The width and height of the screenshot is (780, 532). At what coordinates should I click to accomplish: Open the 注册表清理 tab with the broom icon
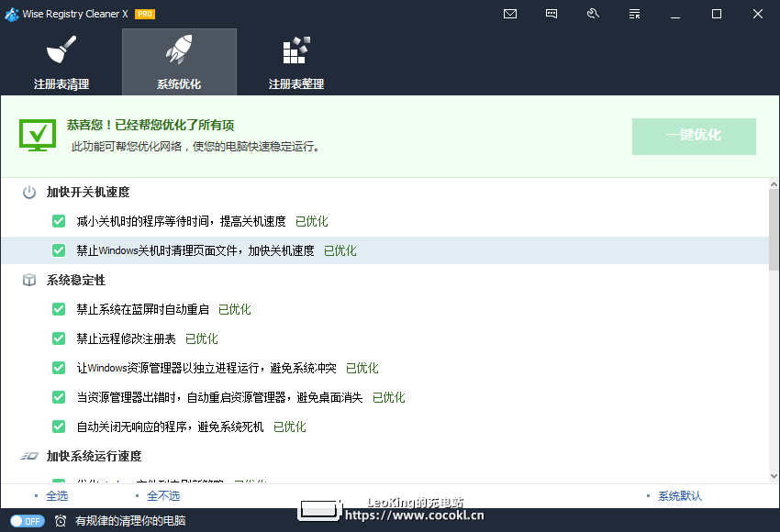(61, 62)
